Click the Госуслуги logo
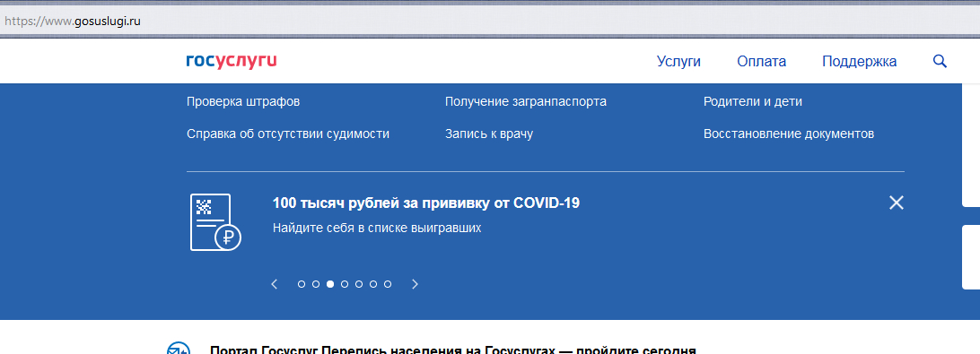Viewport: 980px width, 354px height. [232, 61]
